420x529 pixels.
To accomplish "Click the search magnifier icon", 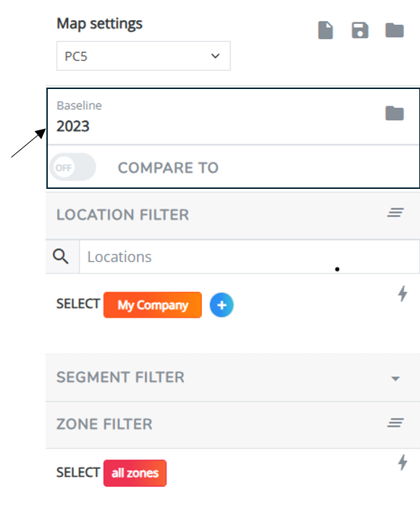I will (61, 256).
